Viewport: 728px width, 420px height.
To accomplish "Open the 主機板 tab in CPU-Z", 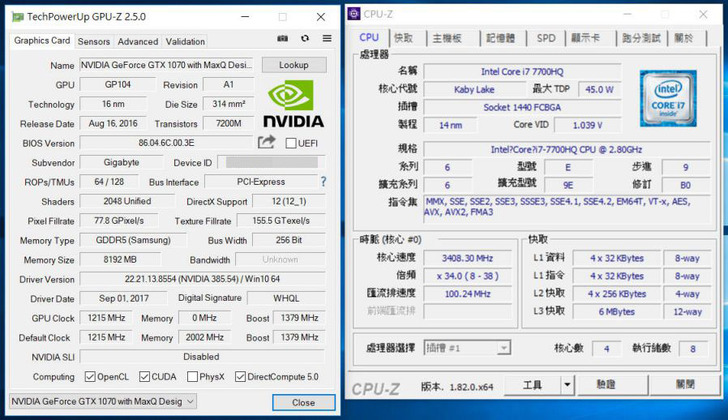I will pos(447,38).
